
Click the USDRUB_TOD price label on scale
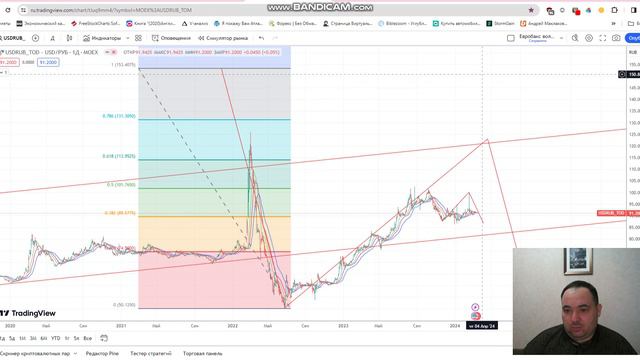coord(611,213)
